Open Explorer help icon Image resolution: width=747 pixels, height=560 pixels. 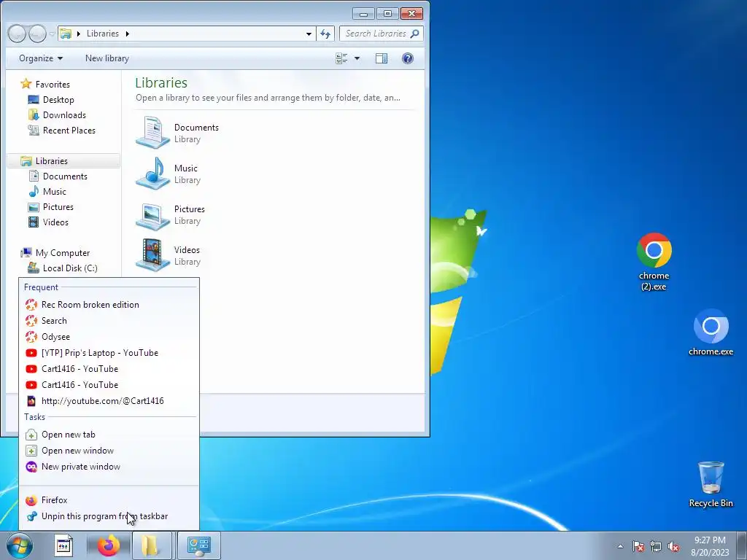[408, 58]
